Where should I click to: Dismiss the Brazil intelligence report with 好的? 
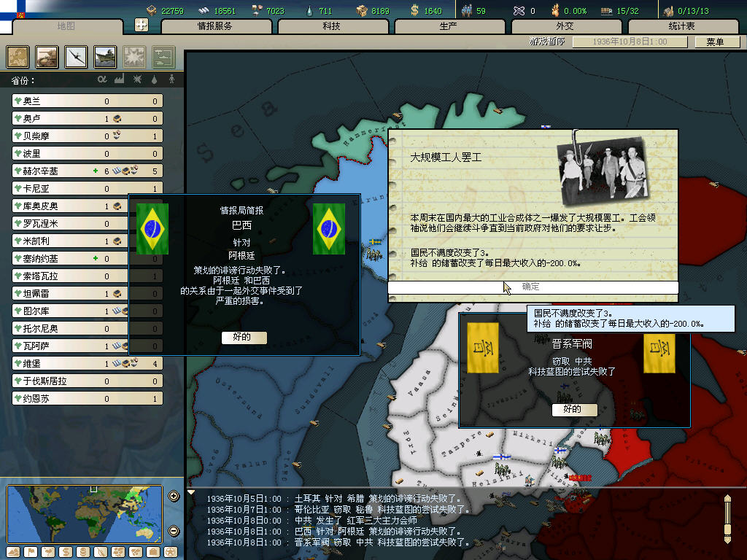(x=244, y=337)
